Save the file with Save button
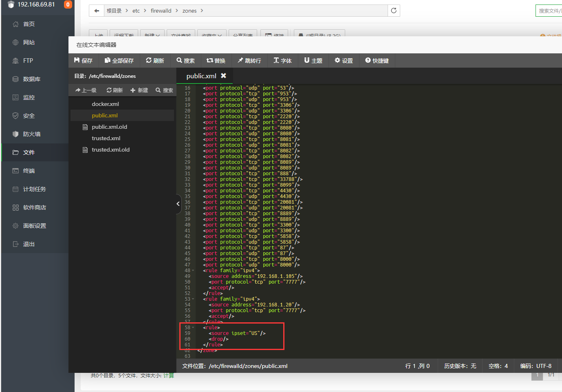562x392 pixels. coord(83,61)
